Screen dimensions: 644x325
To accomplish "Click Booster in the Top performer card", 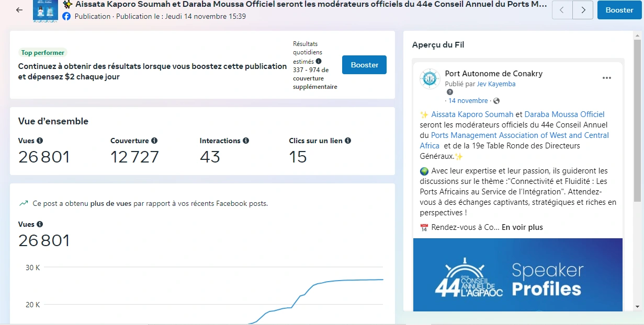I will [x=364, y=65].
